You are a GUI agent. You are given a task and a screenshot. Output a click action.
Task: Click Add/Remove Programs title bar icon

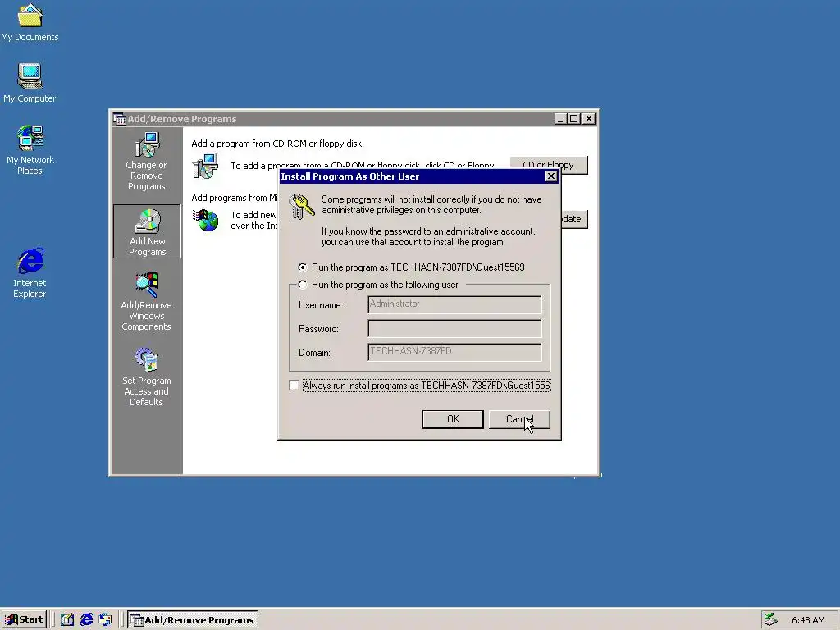119,119
